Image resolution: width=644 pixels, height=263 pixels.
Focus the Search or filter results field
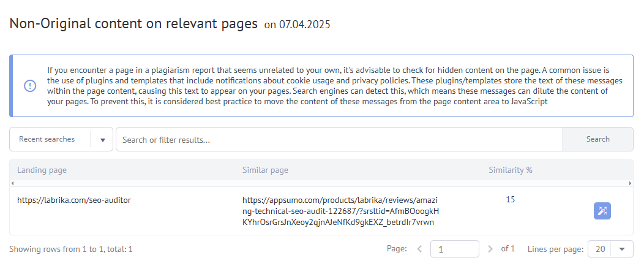[339, 139]
